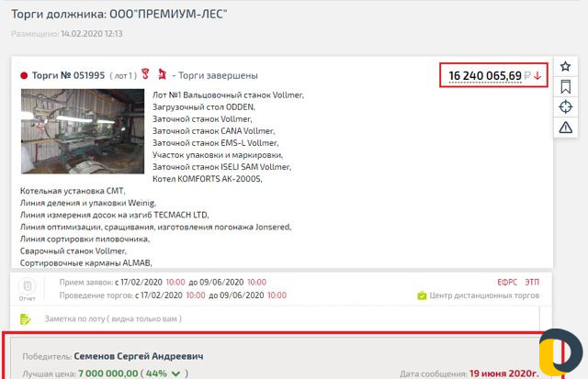
Task: Click the Прием заявок date range
Action: [x=190, y=282]
